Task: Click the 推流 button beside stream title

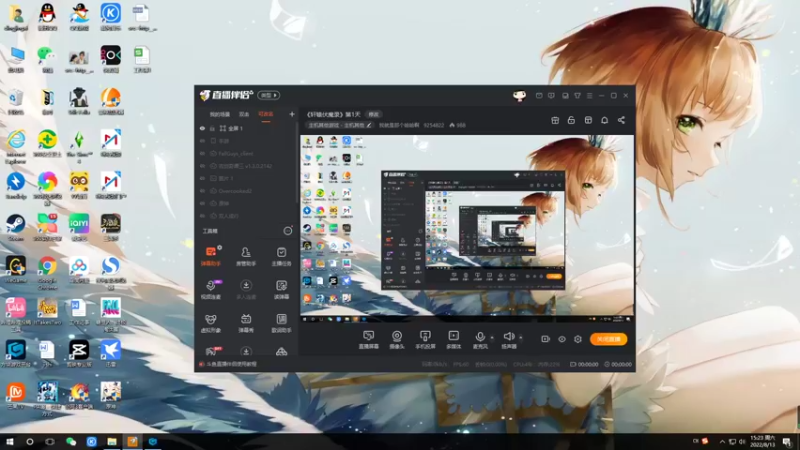Action: pyautogui.click(x=373, y=114)
